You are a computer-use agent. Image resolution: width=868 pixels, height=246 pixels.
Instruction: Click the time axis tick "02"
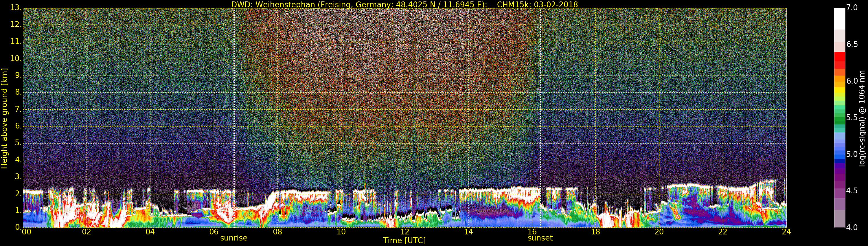[87, 232]
